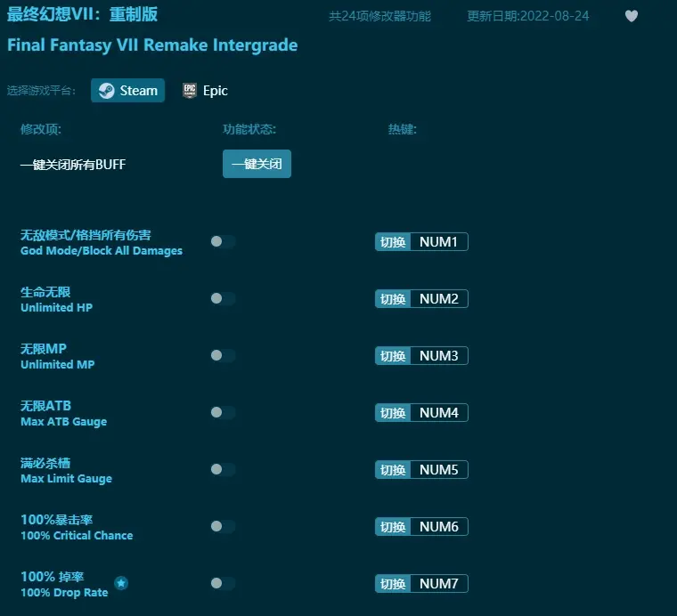Click 切换 button for NUM4 hotkey
The height and width of the screenshot is (616, 677).
(x=393, y=412)
